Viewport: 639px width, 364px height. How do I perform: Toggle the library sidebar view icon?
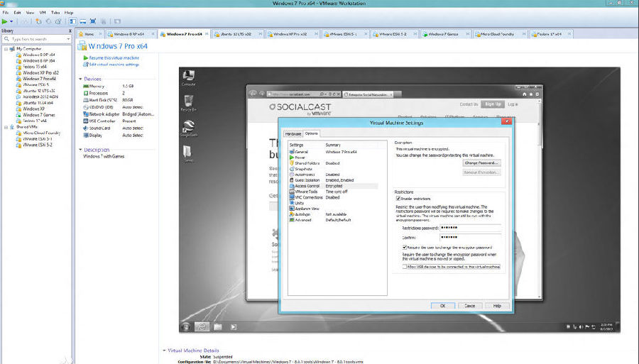(x=72, y=21)
